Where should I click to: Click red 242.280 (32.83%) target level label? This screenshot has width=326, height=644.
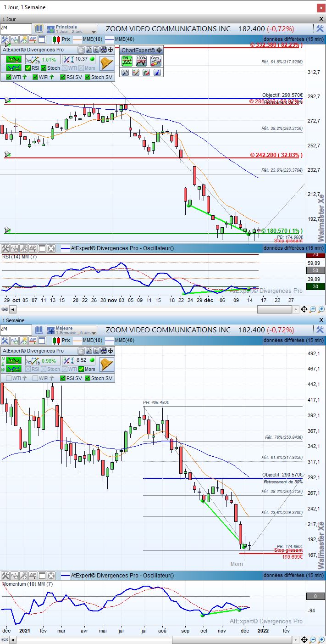(x=276, y=155)
